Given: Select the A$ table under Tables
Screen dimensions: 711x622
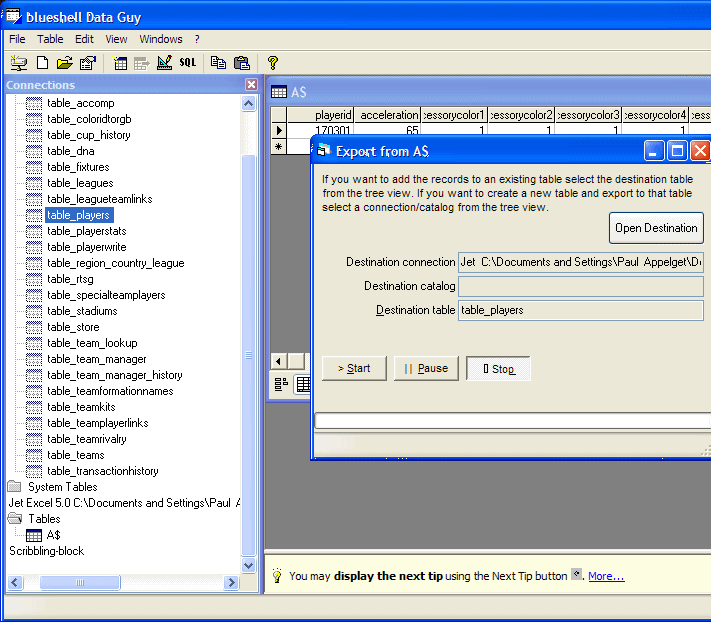Looking at the screenshot, I should pyautogui.click(x=53, y=535).
